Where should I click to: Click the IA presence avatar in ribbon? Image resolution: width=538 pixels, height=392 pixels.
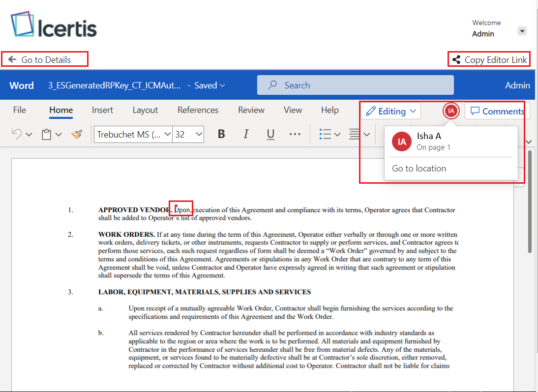tap(451, 111)
